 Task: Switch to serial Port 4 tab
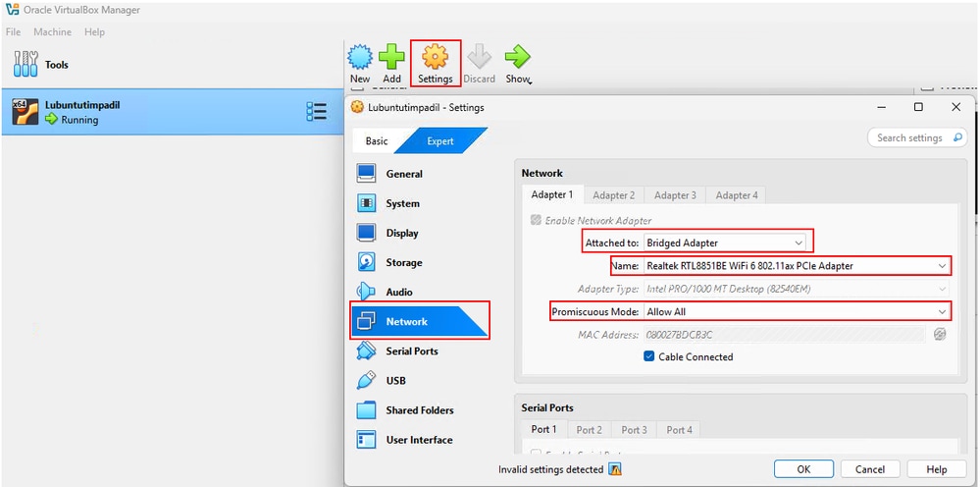tap(680, 430)
